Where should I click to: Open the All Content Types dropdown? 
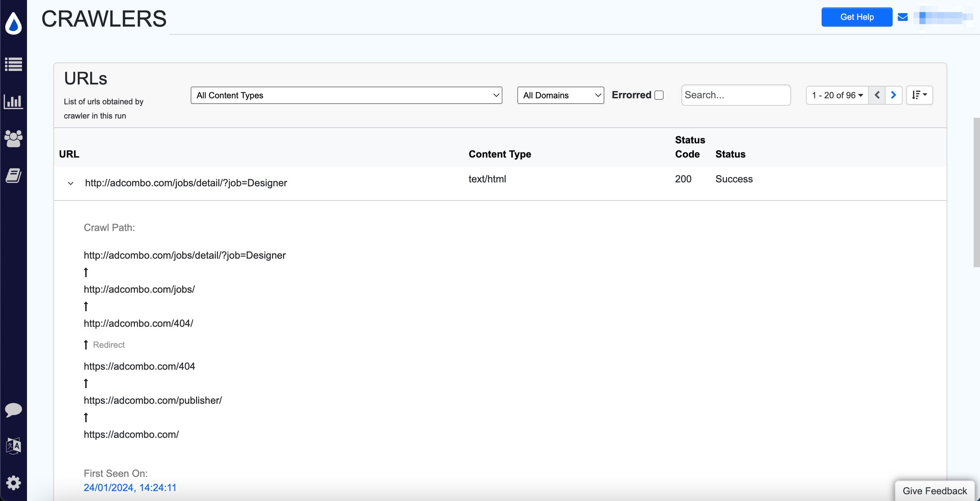(x=346, y=95)
